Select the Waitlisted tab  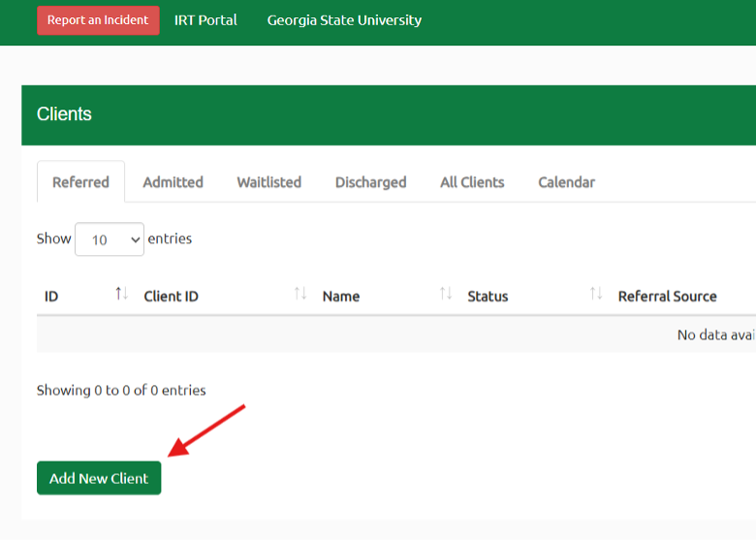click(268, 182)
